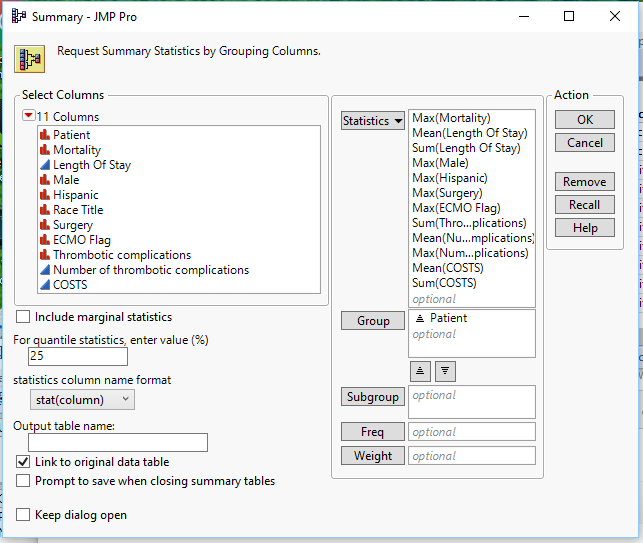Open the red triangle menu by 11 Columns
The width and height of the screenshot is (643, 543).
pos(28,116)
